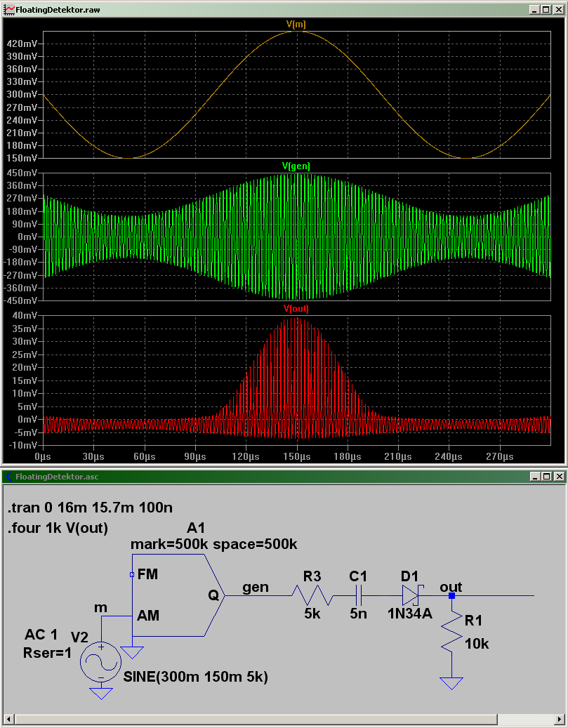Minimize the FloatingDetektor.asc window
This screenshot has height=728, width=568.
click(x=534, y=477)
